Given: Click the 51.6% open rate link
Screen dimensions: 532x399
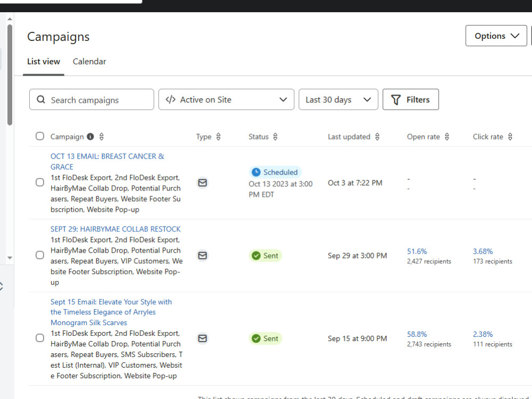Looking at the screenshot, I should tap(417, 251).
